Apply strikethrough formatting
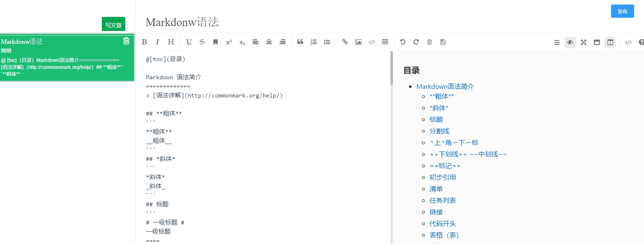This screenshot has width=644, height=244. 202,42
